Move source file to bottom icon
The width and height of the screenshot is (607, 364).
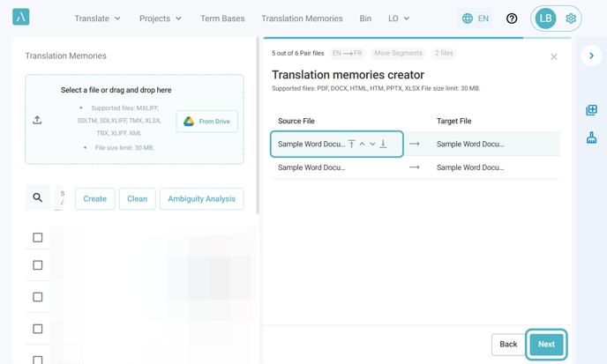pos(383,144)
